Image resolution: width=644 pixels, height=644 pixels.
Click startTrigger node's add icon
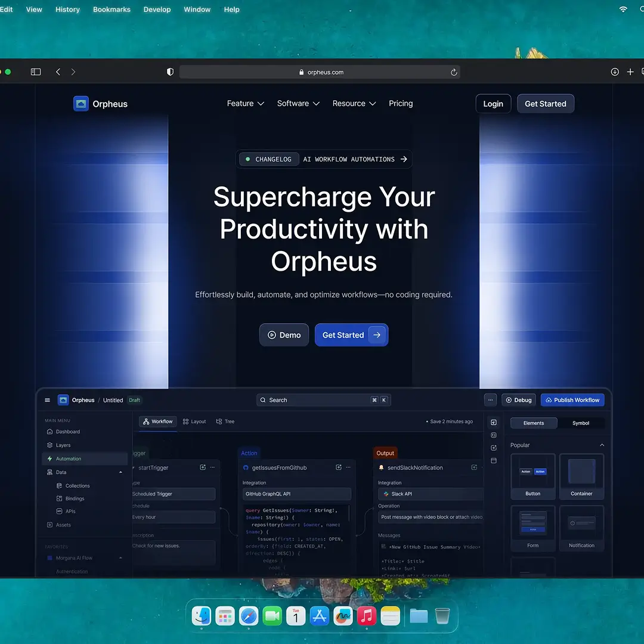(x=203, y=467)
